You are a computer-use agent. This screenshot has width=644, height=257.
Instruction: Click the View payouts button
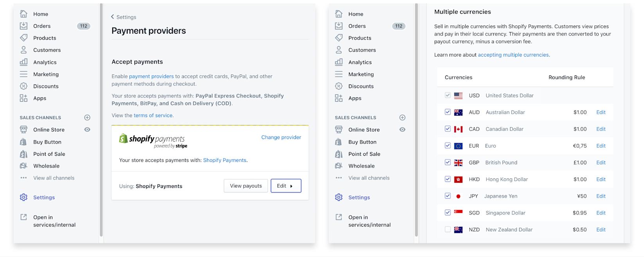pyautogui.click(x=246, y=186)
